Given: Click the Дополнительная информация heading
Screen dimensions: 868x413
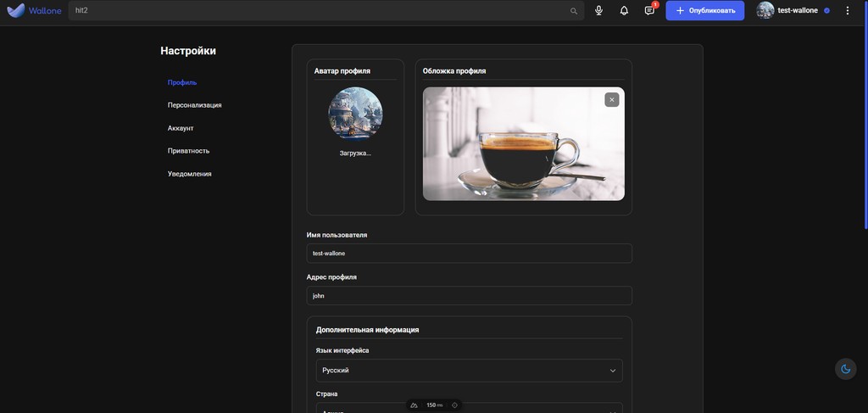Looking at the screenshot, I should (x=367, y=329).
